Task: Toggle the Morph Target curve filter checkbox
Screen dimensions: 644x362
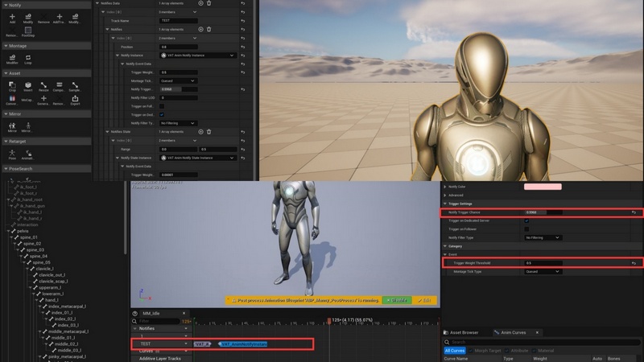Action: [x=472, y=351]
